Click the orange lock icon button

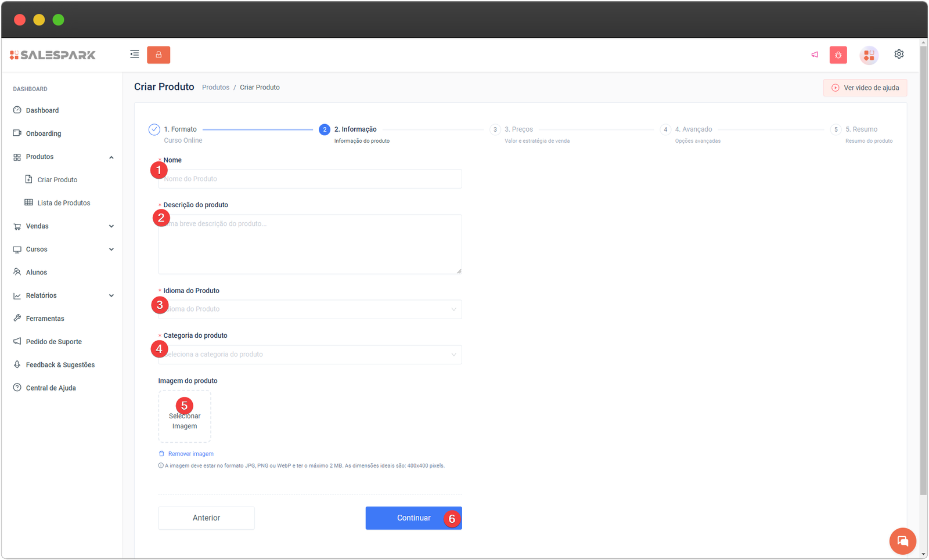pyautogui.click(x=159, y=55)
